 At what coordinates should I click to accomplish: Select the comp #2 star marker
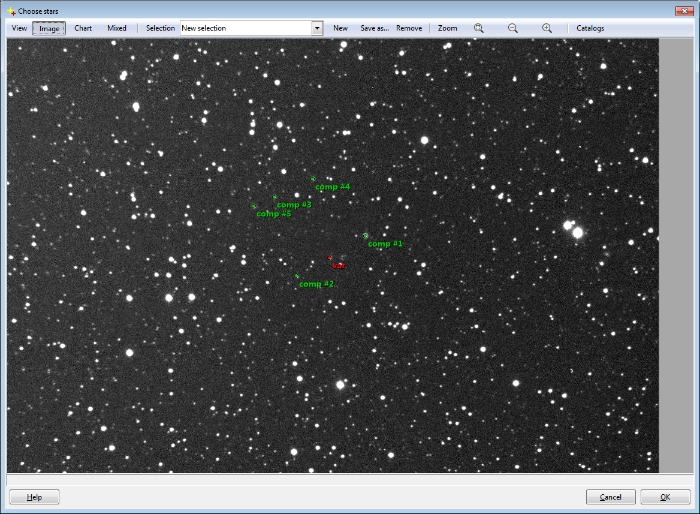tap(297, 276)
